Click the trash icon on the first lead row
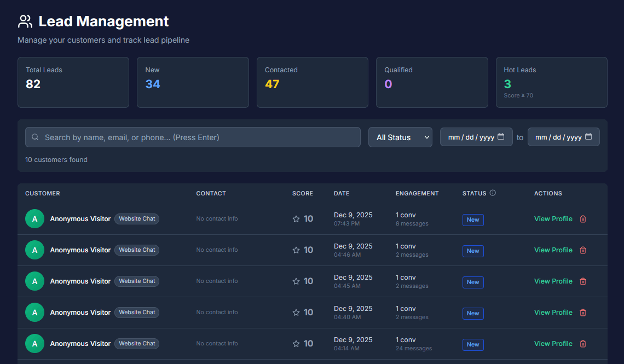The image size is (624, 364). [x=582, y=218]
